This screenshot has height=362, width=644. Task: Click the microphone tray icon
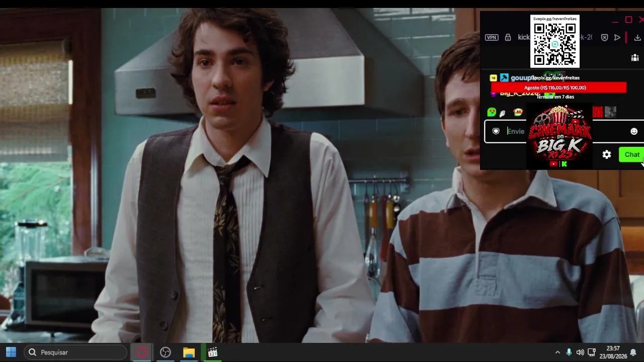(569, 352)
